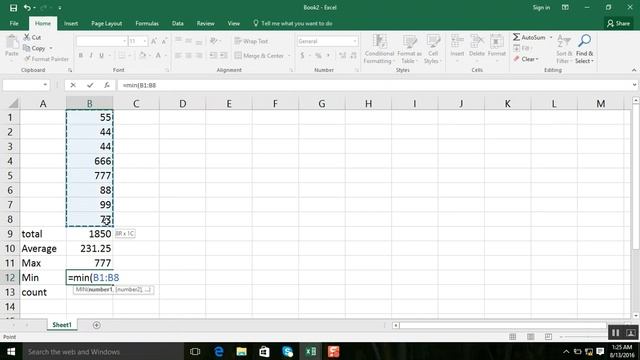Click the Share button

point(618,23)
